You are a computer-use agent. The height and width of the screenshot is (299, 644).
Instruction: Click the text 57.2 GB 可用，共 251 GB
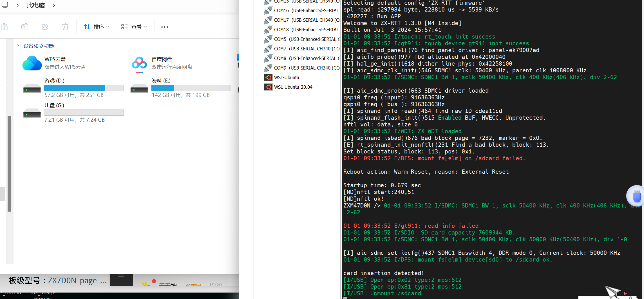click(x=74, y=95)
